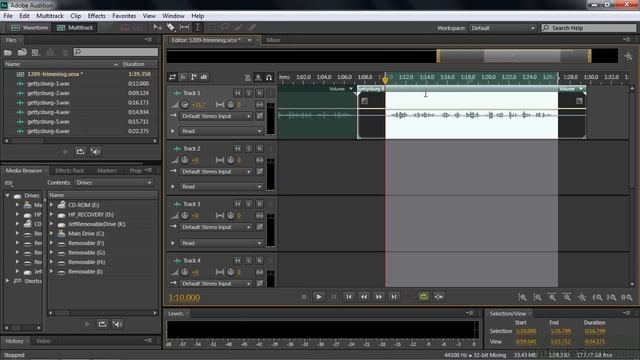The height and width of the screenshot is (360, 640).
Task: Show Inputs/Outputs view in track controls
Action: pyautogui.click(x=172, y=77)
